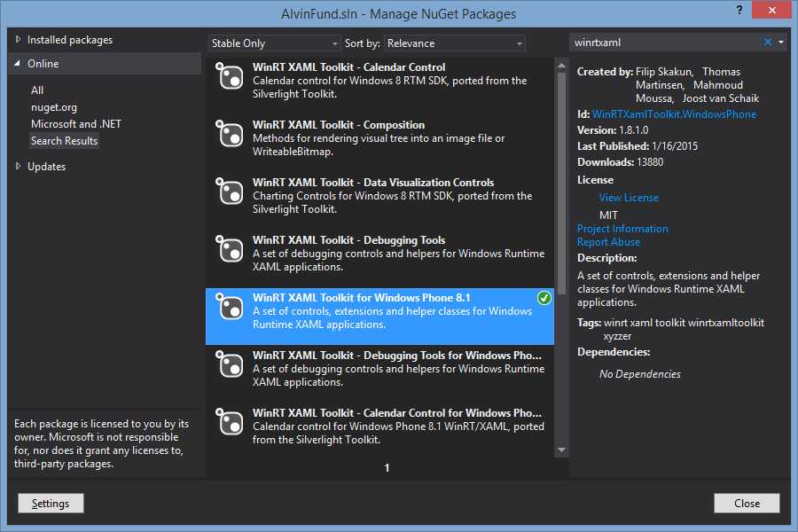Viewport: 798px width, 532px height.
Task: Open the Project Information link
Action: 622,229
